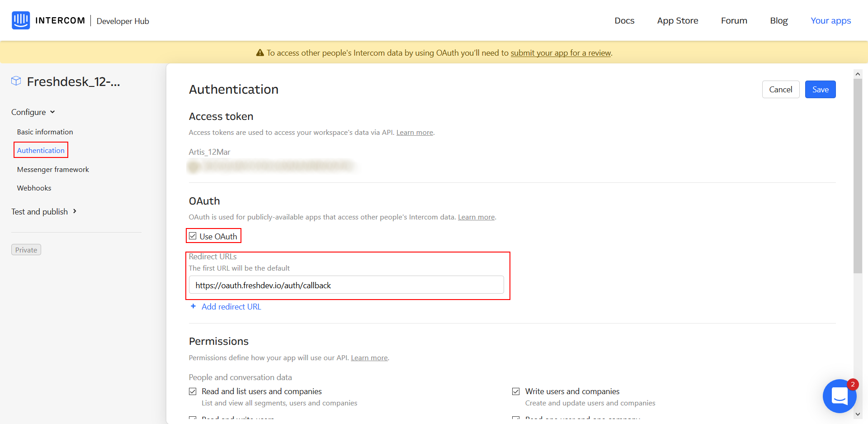Select Authentication in the sidebar

[x=41, y=150]
